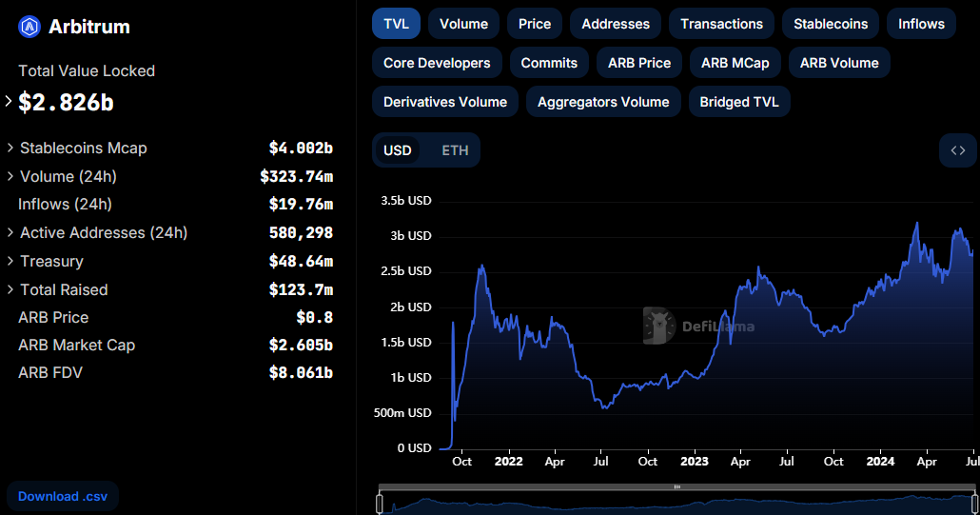The height and width of the screenshot is (515, 980).
Task: Show the Commits metric
Action: click(x=549, y=63)
